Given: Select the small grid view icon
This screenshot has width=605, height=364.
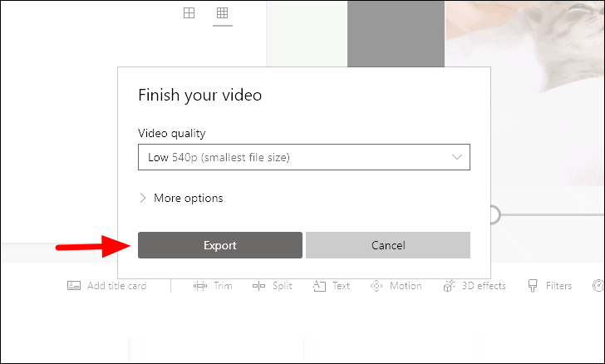Looking at the screenshot, I should coord(222,13).
